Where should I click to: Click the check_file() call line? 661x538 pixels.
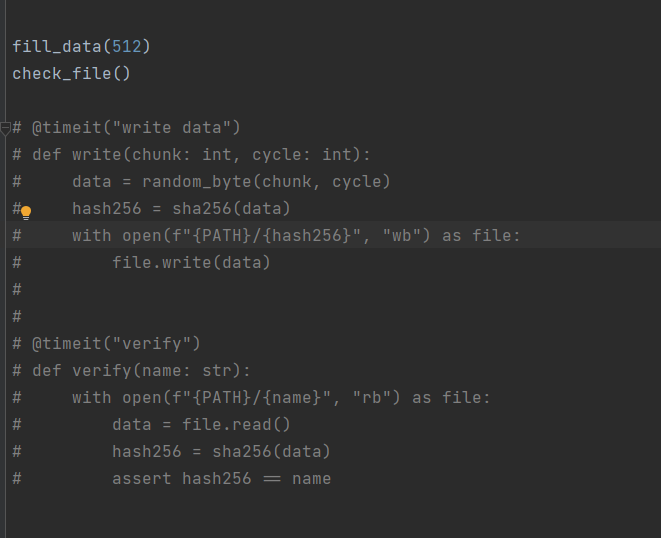click(71, 74)
